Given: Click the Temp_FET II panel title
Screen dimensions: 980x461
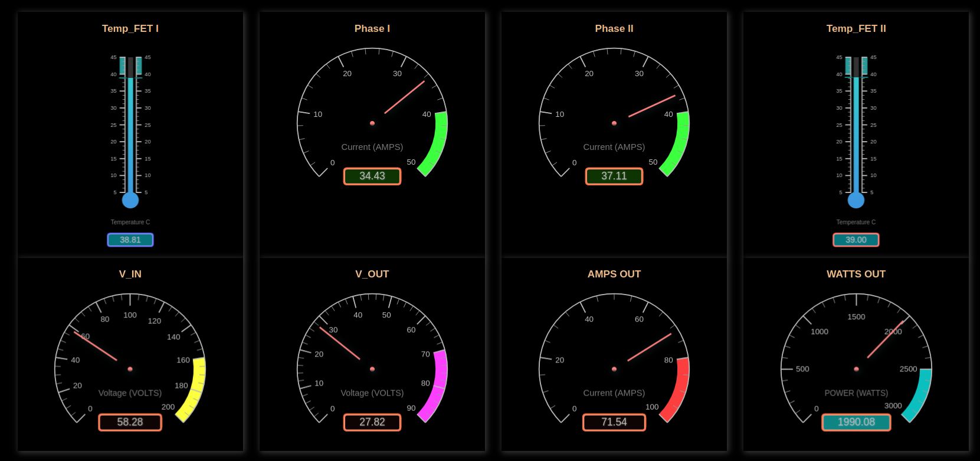Looking at the screenshot, I should point(856,28).
